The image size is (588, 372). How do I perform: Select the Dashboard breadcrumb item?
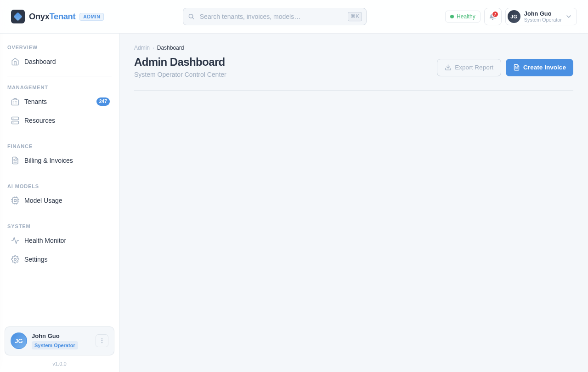click(x=170, y=48)
